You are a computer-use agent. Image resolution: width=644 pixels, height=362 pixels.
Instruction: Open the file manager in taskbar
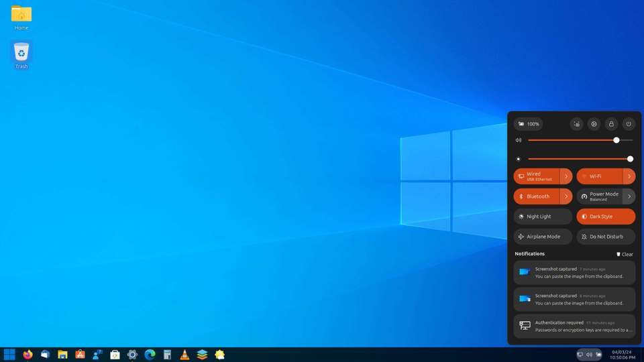pos(62,354)
